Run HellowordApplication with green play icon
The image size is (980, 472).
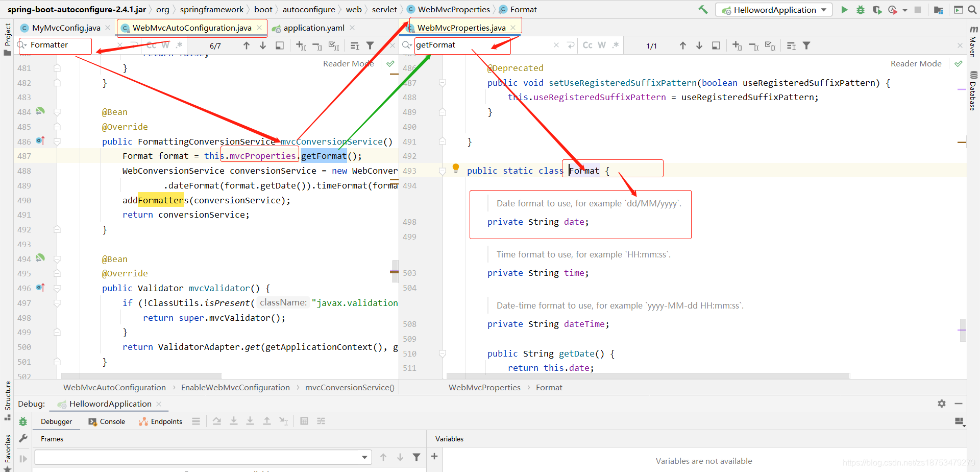pos(844,10)
